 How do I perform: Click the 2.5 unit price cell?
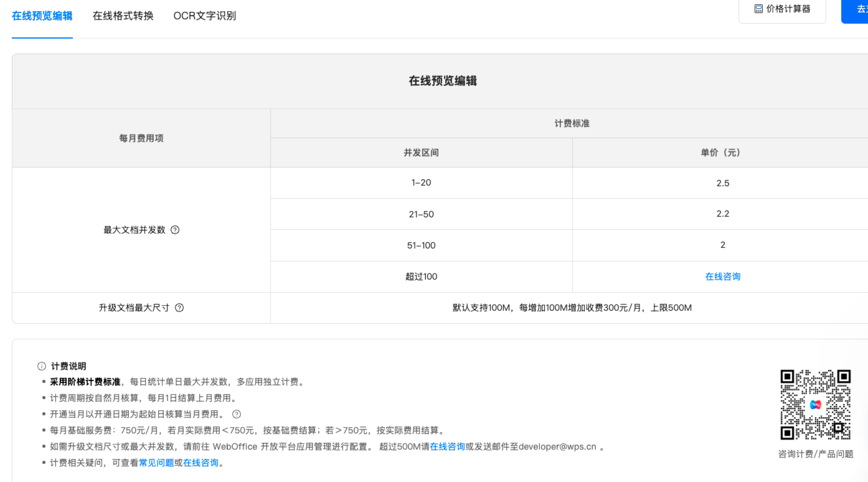(722, 183)
